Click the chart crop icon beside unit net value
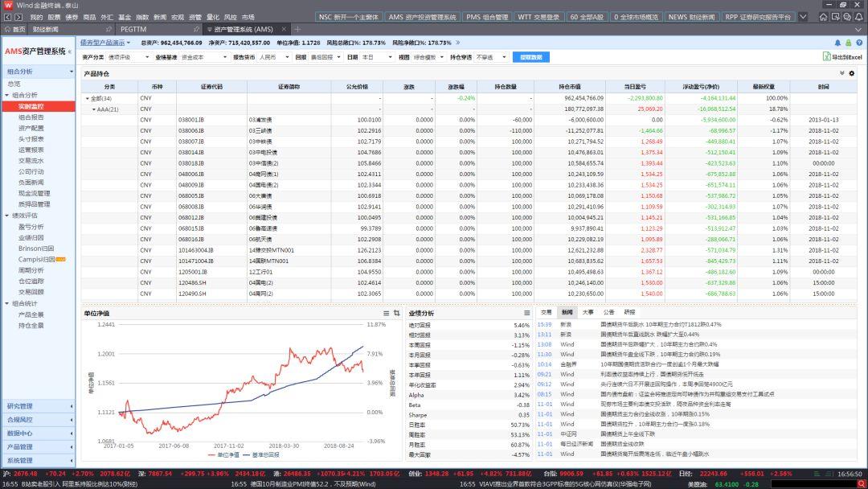868x489 pixels. tap(396, 313)
